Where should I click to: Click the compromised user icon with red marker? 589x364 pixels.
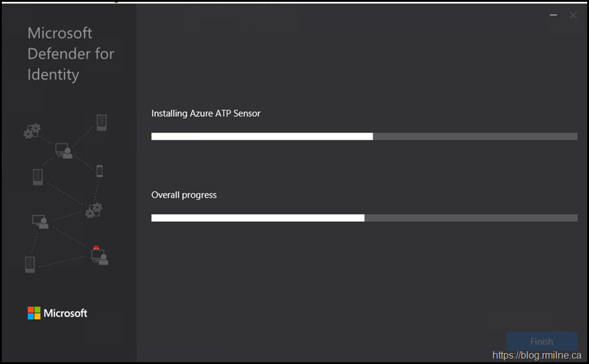tap(99, 255)
